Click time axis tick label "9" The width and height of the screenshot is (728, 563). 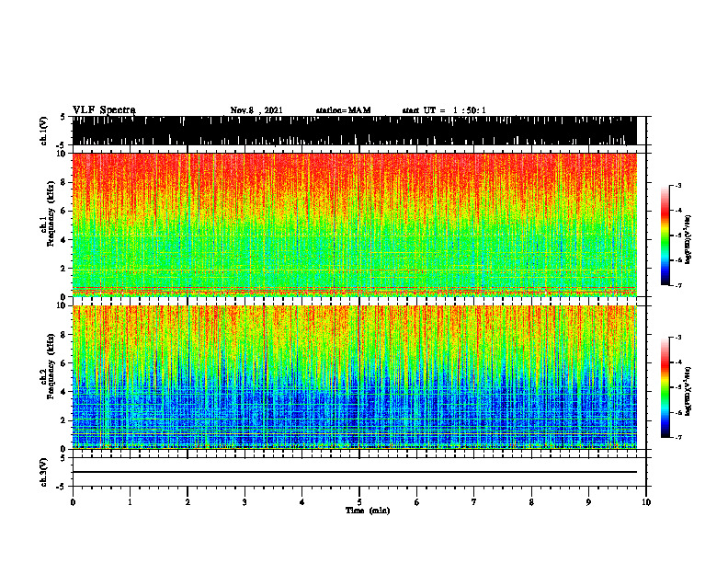tap(588, 502)
